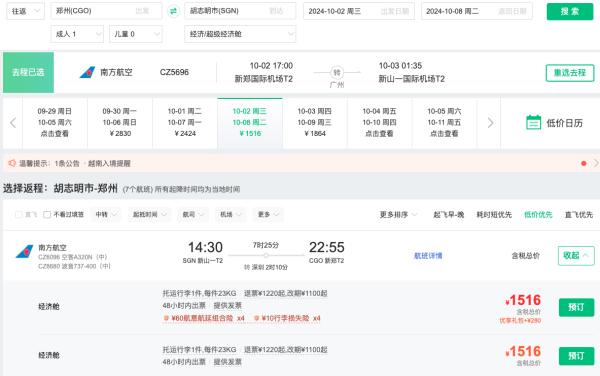Click first fare's 提供发票 link

tap(227, 306)
